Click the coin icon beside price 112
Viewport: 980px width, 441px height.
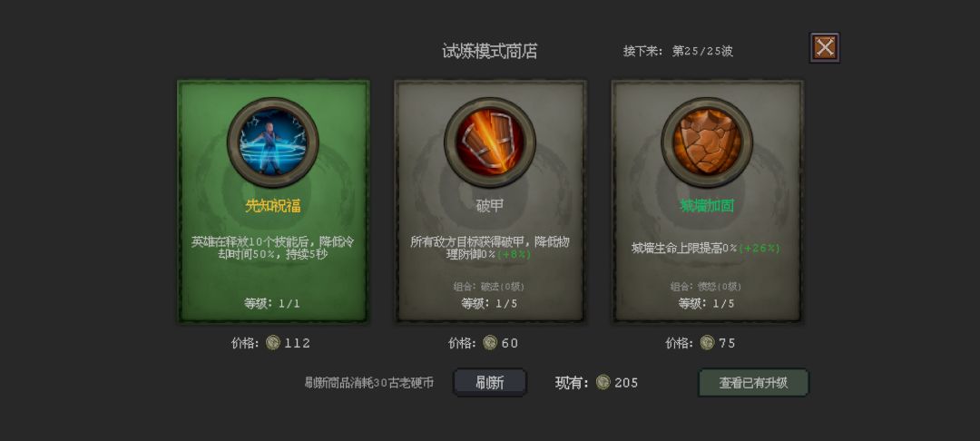click(272, 342)
